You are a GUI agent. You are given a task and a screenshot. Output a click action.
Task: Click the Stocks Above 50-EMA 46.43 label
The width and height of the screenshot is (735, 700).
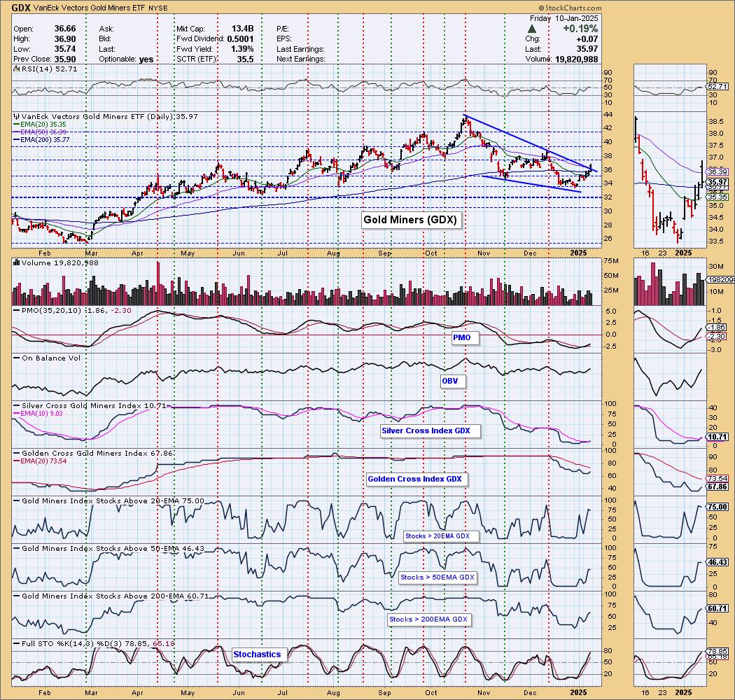coord(113,549)
